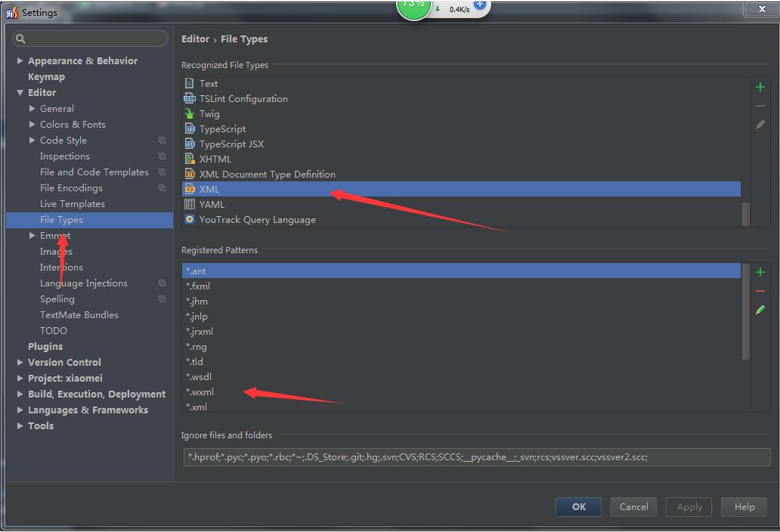Viewport: 780px width, 532px height.
Task: Open Help for this dialog
Action: [x=744, y=506]
